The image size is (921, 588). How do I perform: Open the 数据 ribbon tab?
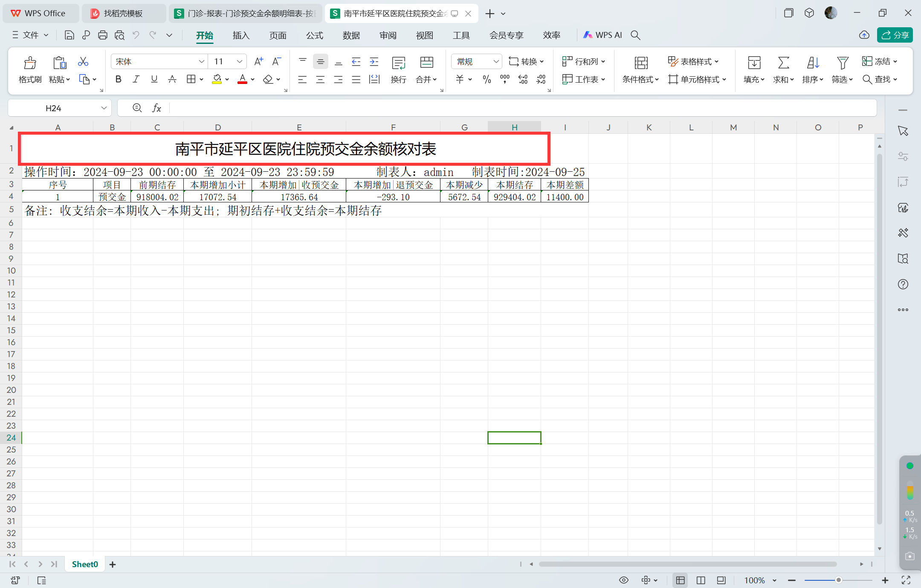351,35
